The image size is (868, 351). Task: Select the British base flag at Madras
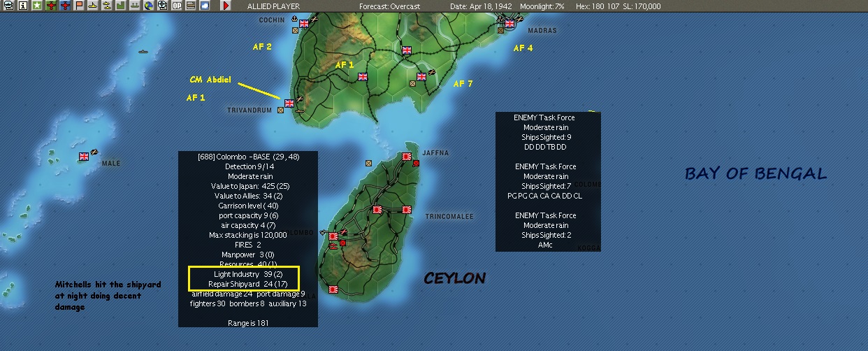(510, 24)
